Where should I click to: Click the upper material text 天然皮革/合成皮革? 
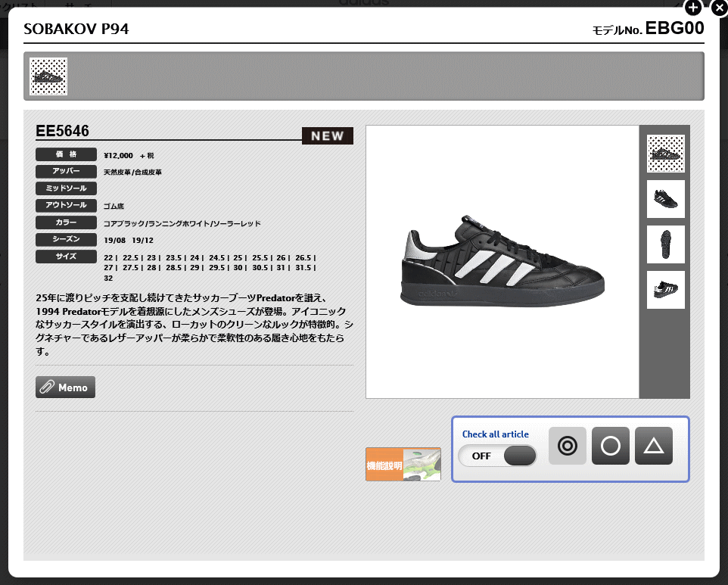click(x=132, y=173)
